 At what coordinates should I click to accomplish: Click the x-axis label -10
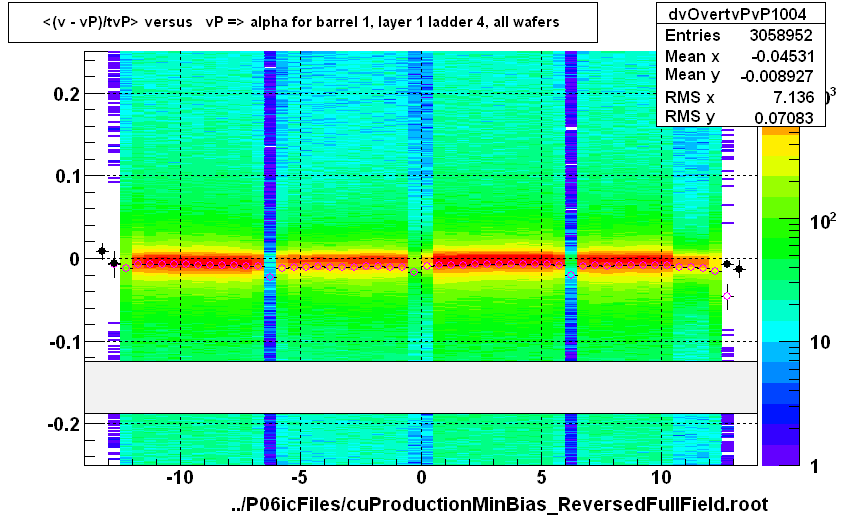(x=179, y=477)
